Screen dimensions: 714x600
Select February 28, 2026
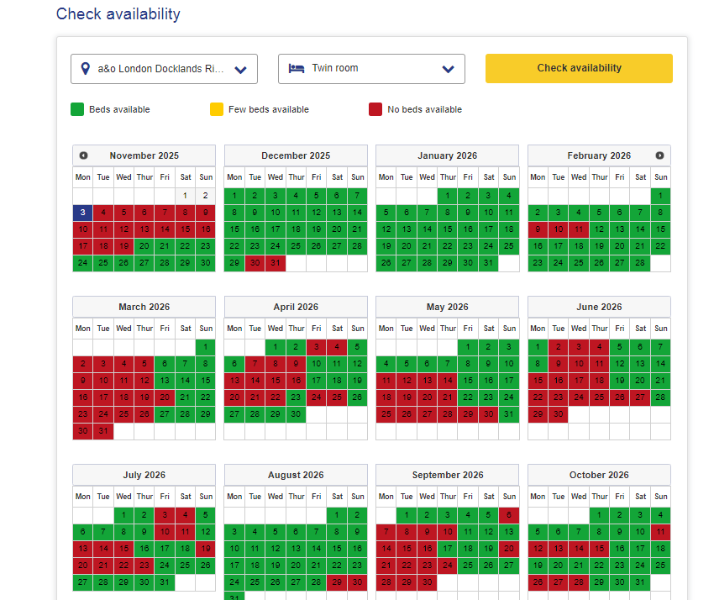point(640,263)
